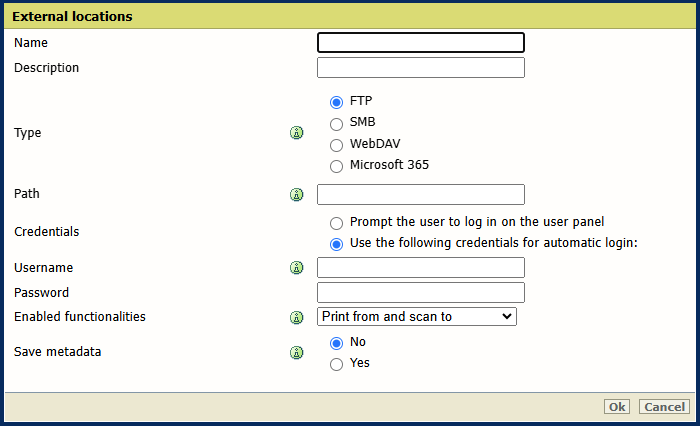
Task: Click the info icon beside Save metadata
Action: [x=296, y=353]
